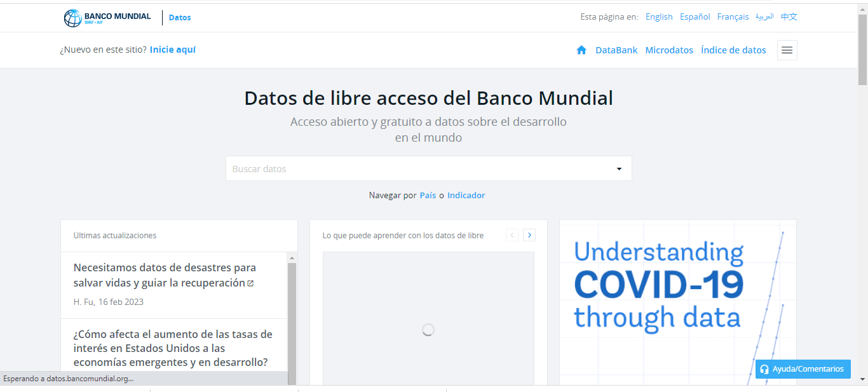This screenshot has width=868, height=392.
Task: Click the Banco Mundial logo
Action: (x=107, y=18)
